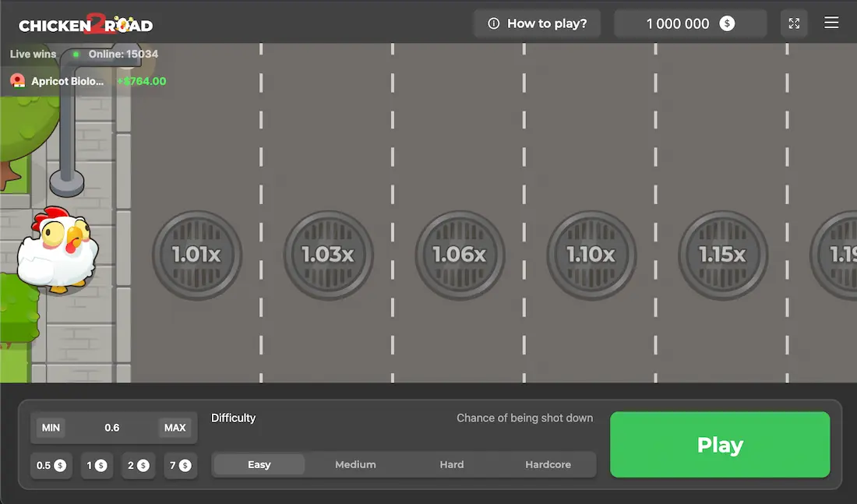Set bet to MIN
Image resolution: width=857 pixels, height=504 pixels.
(x=51, y=428)
